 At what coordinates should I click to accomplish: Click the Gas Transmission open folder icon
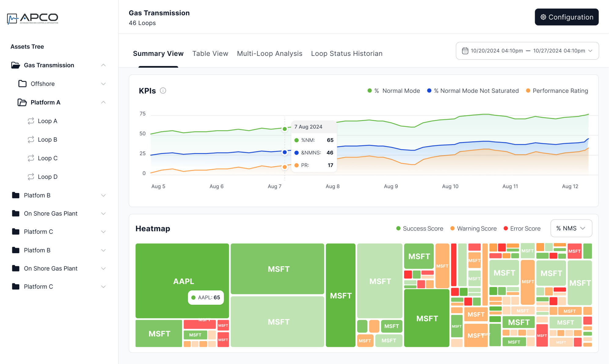pos(15,65)
